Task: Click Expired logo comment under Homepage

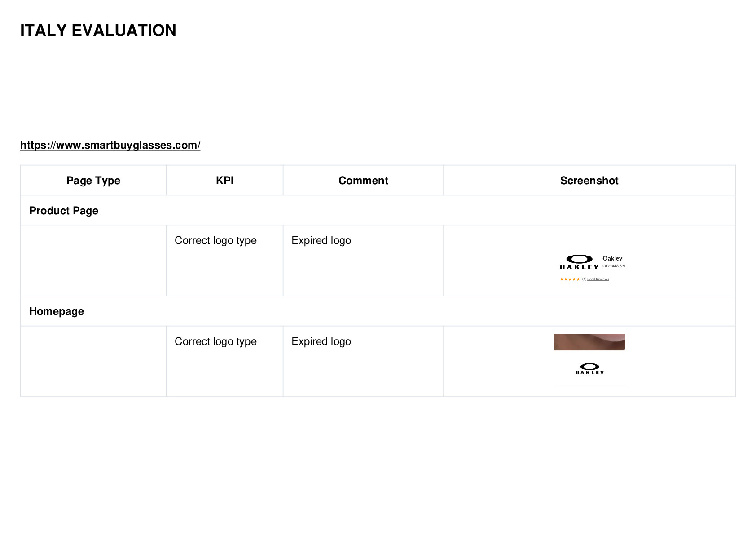Action: 321,341
